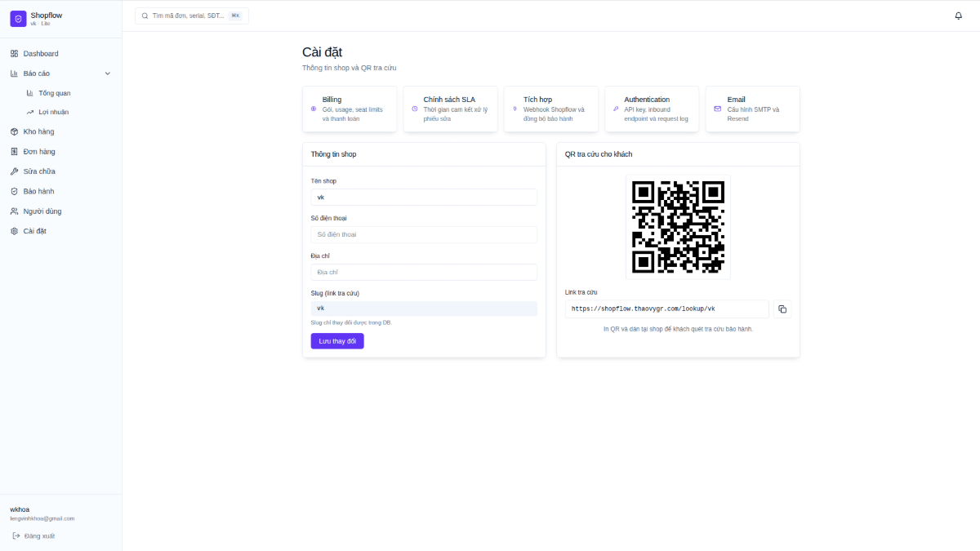Click the Tích hợp plug icon
Screen dimensions: 980x551
515,109
